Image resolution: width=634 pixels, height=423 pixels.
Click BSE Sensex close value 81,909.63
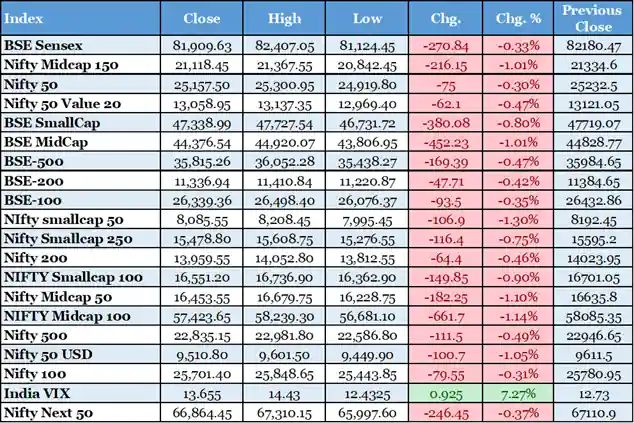tap(202, 45)
